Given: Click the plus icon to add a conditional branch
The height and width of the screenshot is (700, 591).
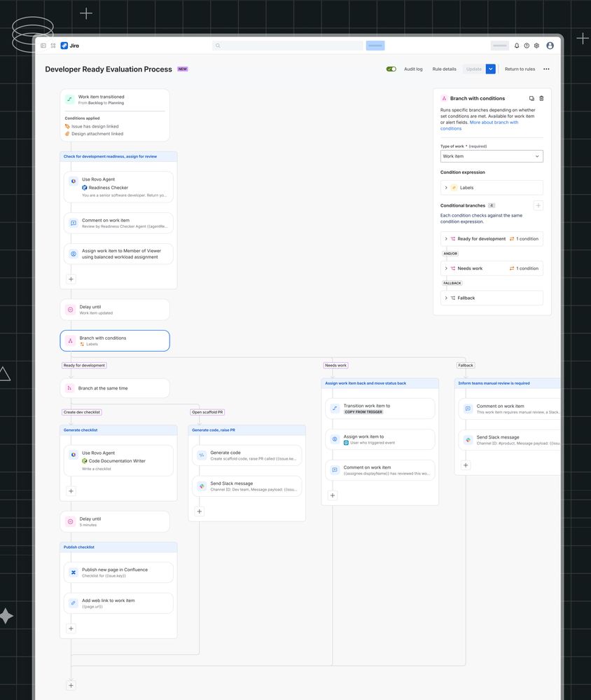Looking at the screenshot, I should point(538,205).
